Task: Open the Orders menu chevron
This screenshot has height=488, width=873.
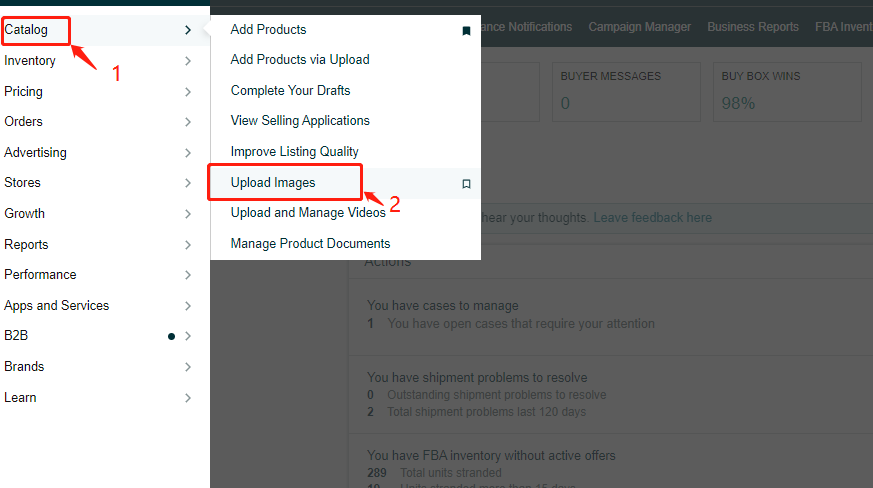Action: click(x=188, y=122)
